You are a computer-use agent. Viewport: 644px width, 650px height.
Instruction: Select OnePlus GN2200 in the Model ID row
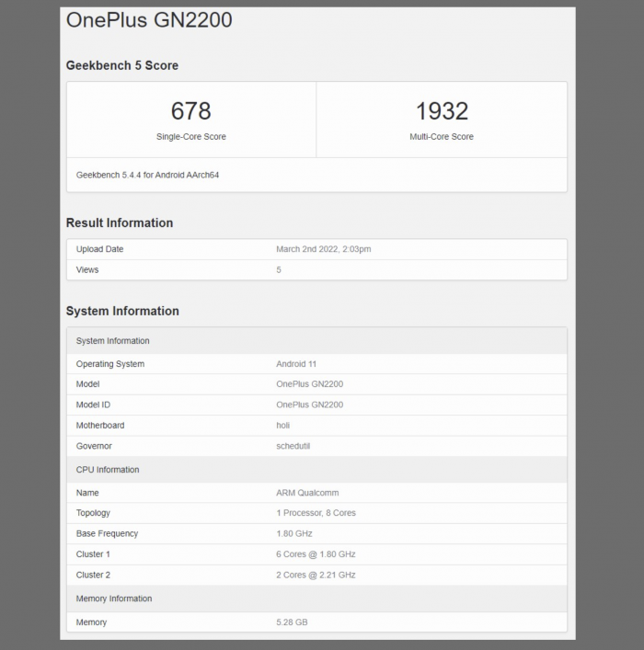tap(309, 405)
